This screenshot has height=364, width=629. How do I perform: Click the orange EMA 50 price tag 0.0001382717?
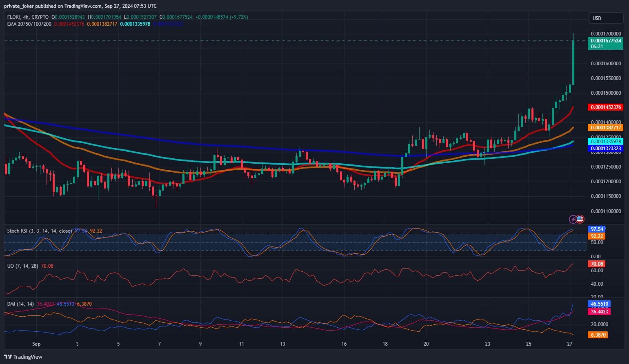(605, 128)
